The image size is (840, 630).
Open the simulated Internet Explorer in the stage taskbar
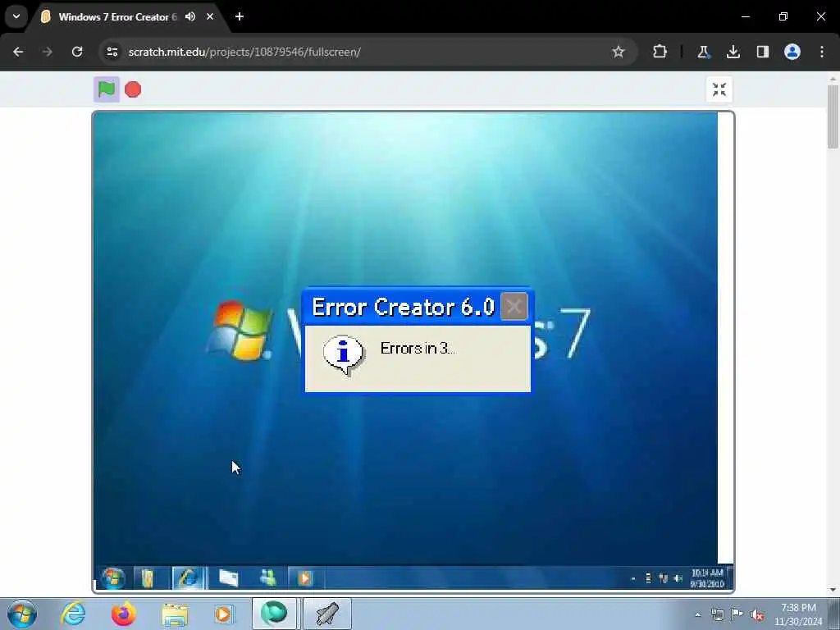click(x=189, y=578)
